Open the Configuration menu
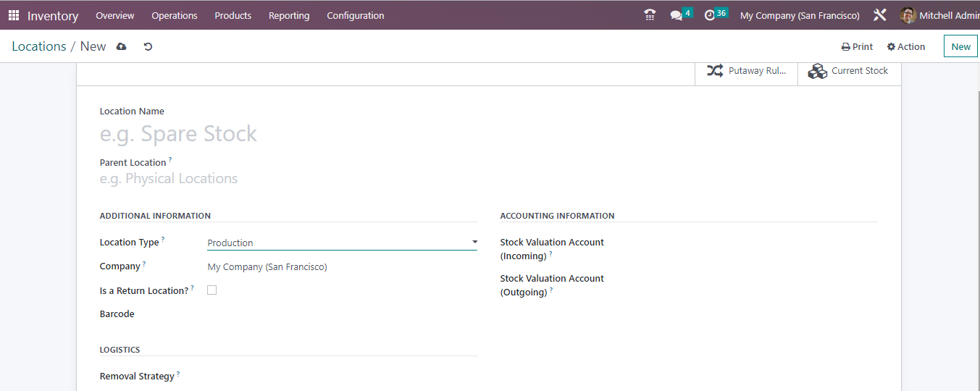 click(355, 15)
